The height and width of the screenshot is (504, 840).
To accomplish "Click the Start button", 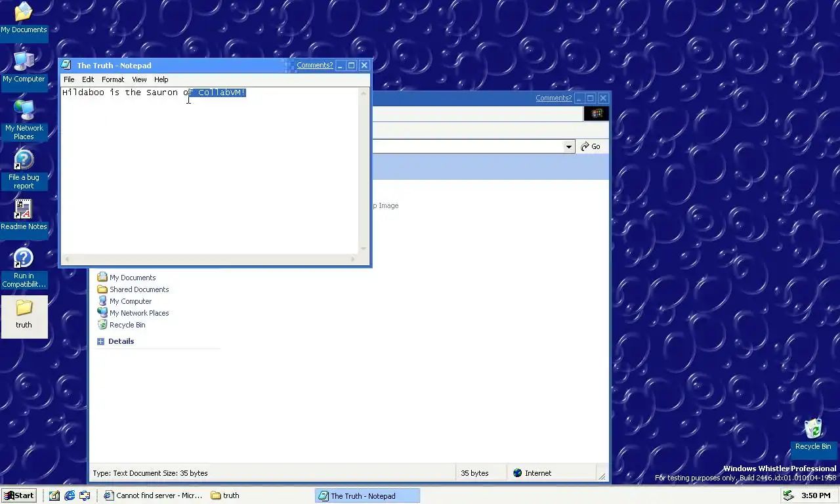I will click(x=18, y=495).
